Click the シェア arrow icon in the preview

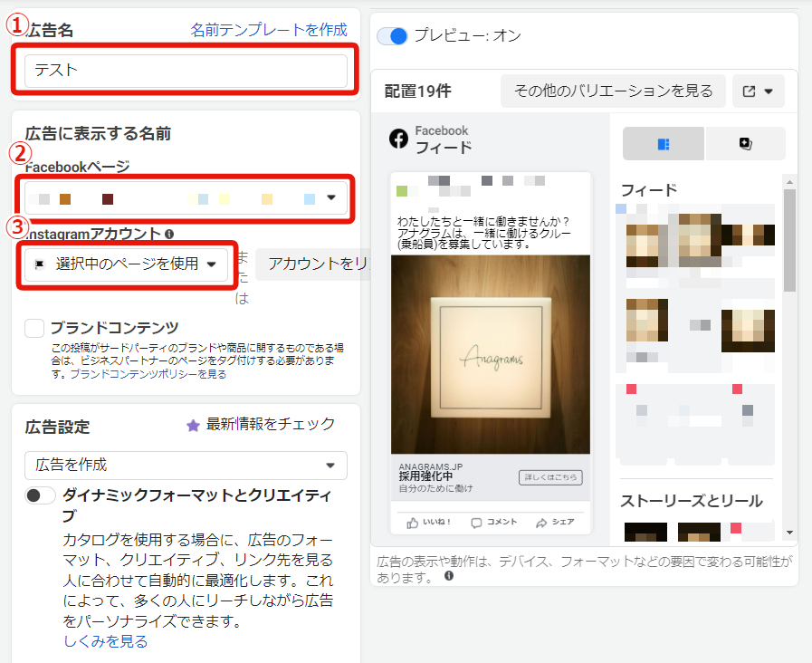pyautogui.click(x=542, y=523)
